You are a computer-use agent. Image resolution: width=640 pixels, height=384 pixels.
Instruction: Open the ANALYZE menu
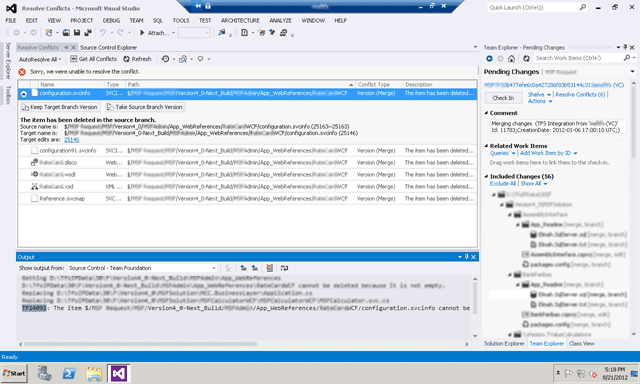[280, 20]
